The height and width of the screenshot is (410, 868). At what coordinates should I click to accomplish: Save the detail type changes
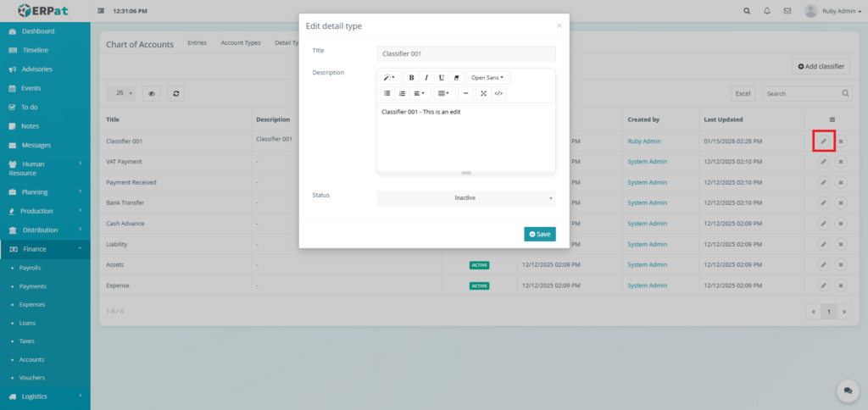[x=540, y=234]
